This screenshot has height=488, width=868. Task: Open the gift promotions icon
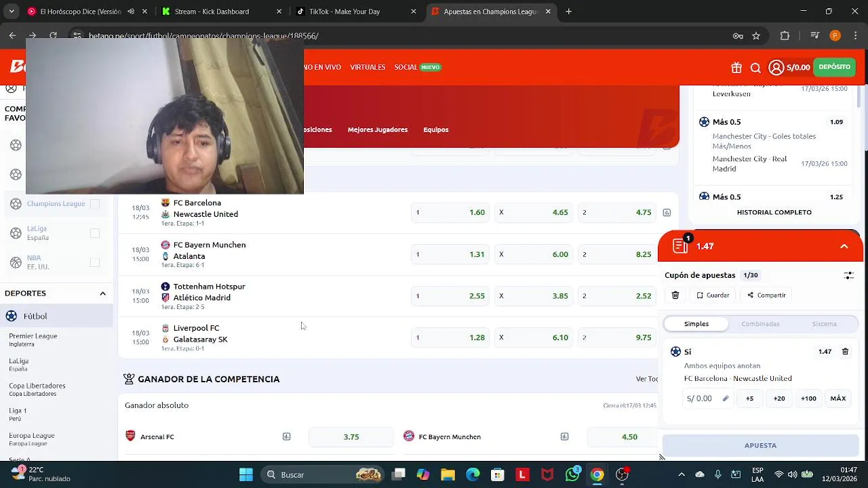coord(736,68)
